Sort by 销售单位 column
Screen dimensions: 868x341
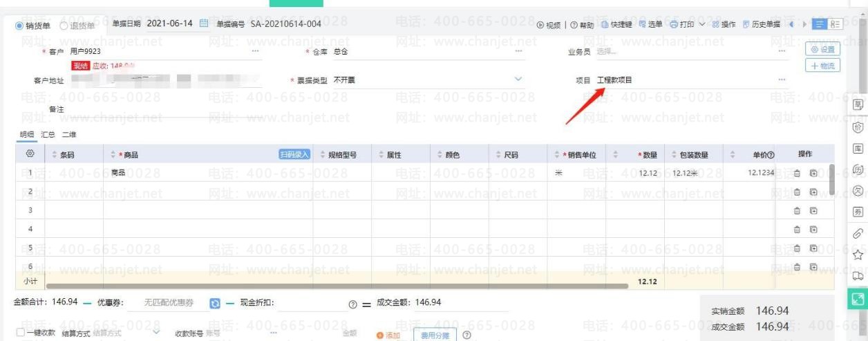[x=556, y=155]
